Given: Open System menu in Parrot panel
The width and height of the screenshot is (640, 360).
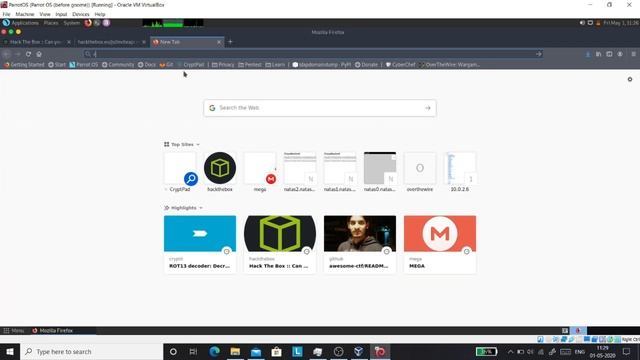Looking at the screenshot, I should (x=72, y=23).
